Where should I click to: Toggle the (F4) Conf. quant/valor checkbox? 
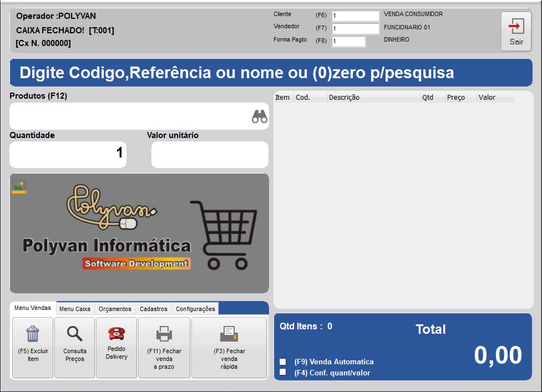coord(283,372)
